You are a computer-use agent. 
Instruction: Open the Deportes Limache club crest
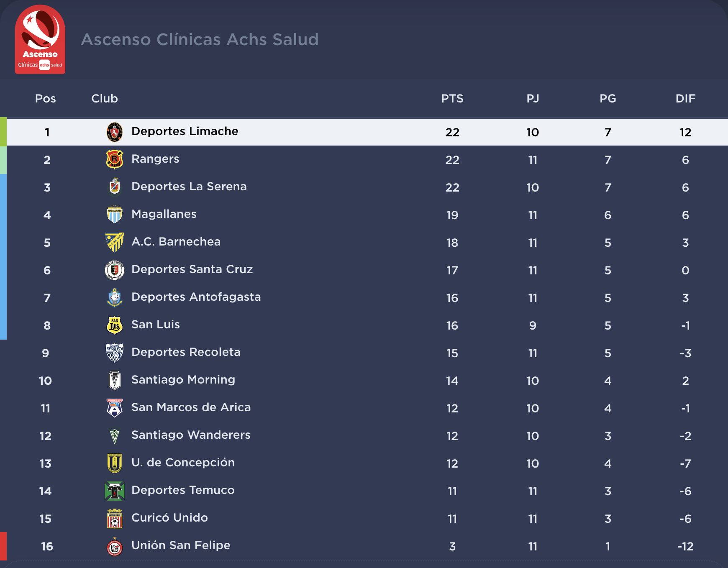click(x=115, y=132)
